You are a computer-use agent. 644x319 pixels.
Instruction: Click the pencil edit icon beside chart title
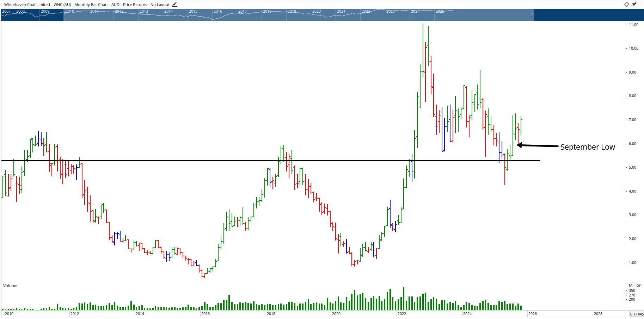pos(174,5)
